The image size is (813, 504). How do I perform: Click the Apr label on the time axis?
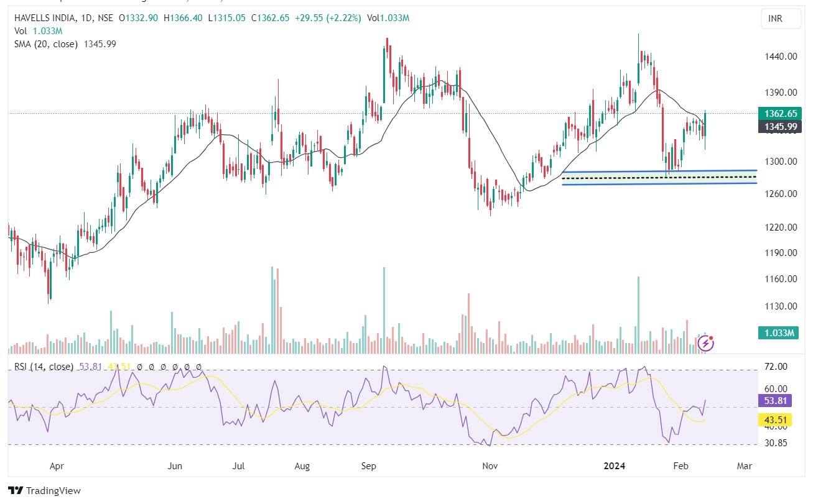(x=56, y=465)
